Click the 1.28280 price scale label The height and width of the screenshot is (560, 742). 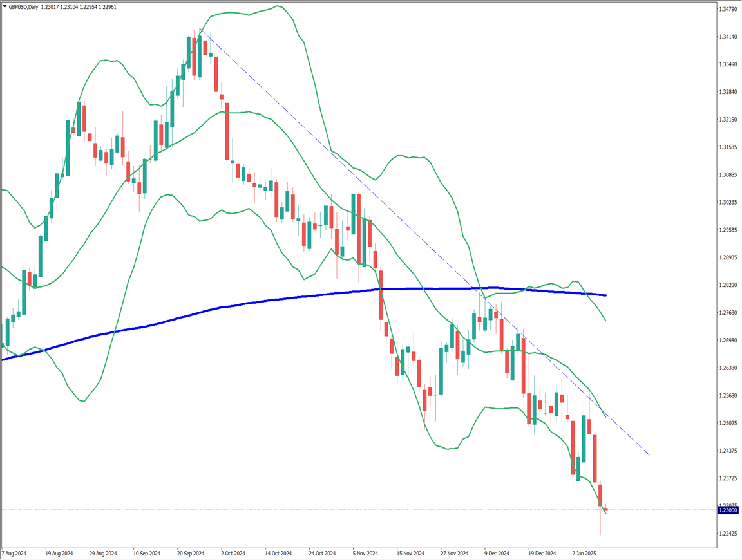point(728,285)
